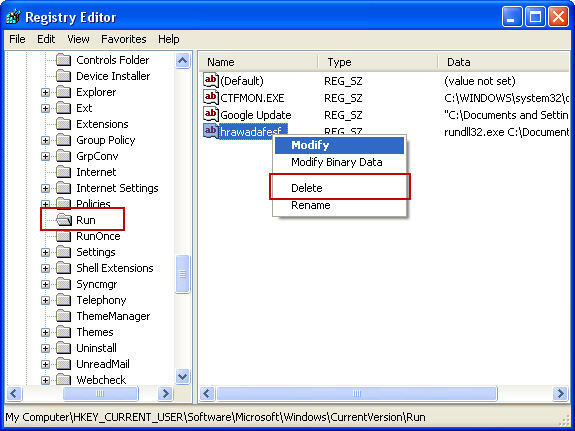Click the ThemeManager folder icon
The height and width of the screenshot is (431, 575).
63,316
